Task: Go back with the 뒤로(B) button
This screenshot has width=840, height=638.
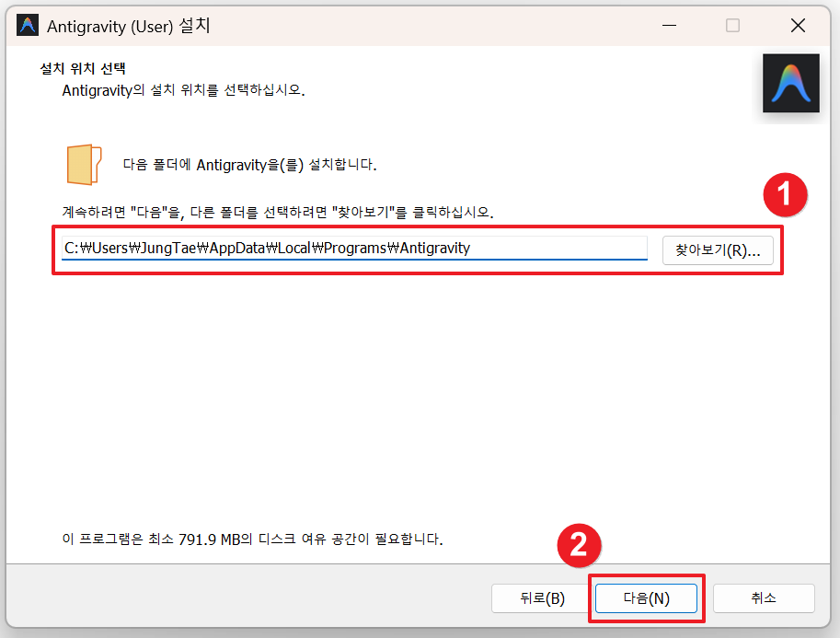Action: [542, 598]
